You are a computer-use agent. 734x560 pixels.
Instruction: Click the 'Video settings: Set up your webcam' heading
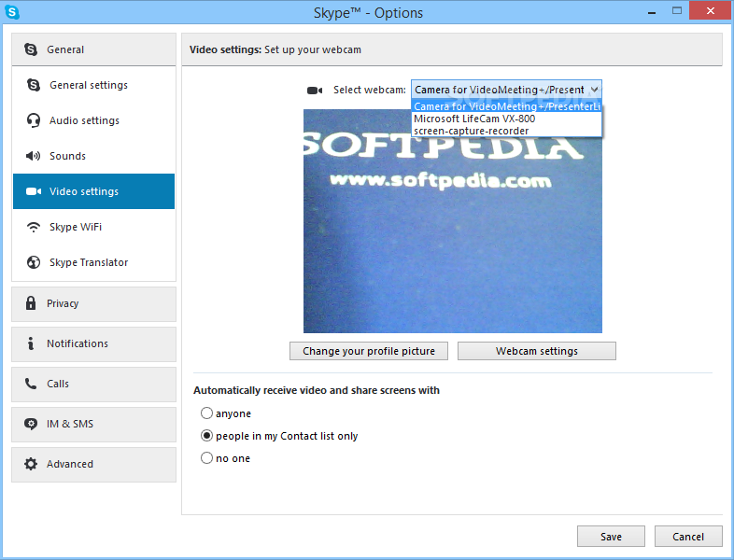275,49
